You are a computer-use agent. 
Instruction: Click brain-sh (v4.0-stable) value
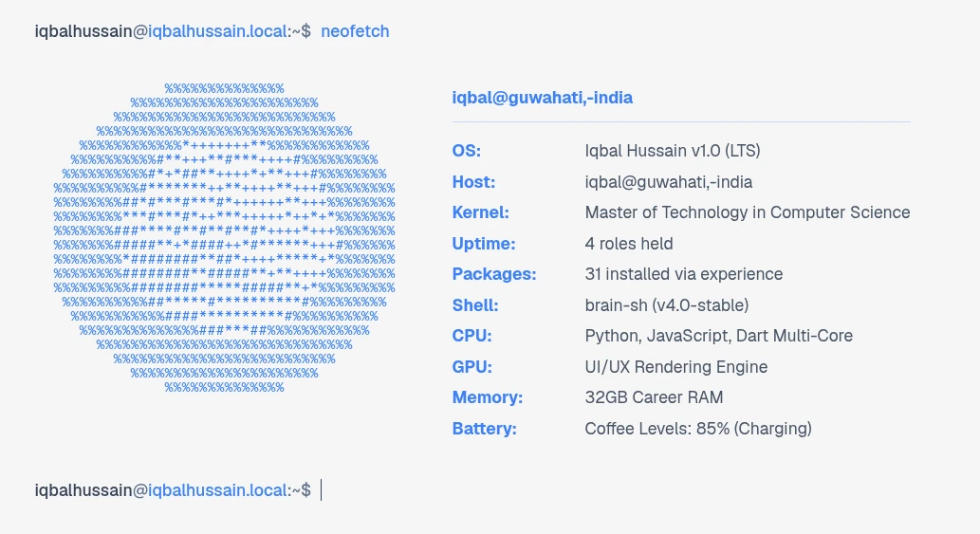point(667,305)
